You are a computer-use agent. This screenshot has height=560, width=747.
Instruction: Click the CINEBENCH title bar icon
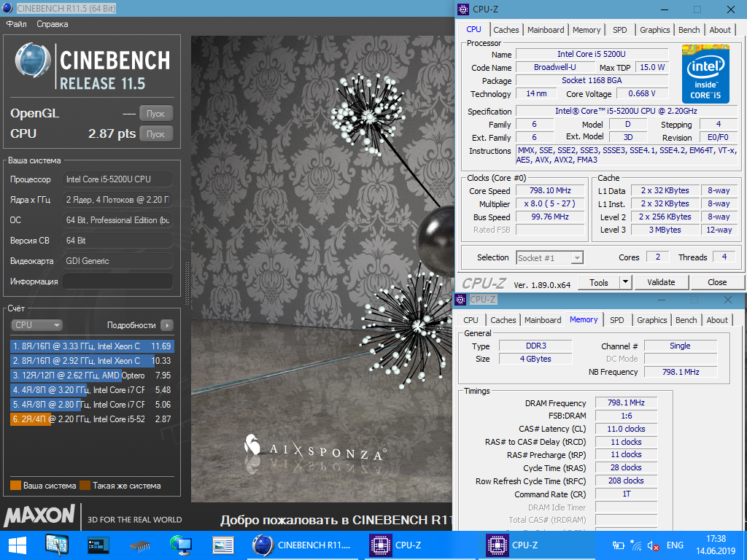click(7, 8)
